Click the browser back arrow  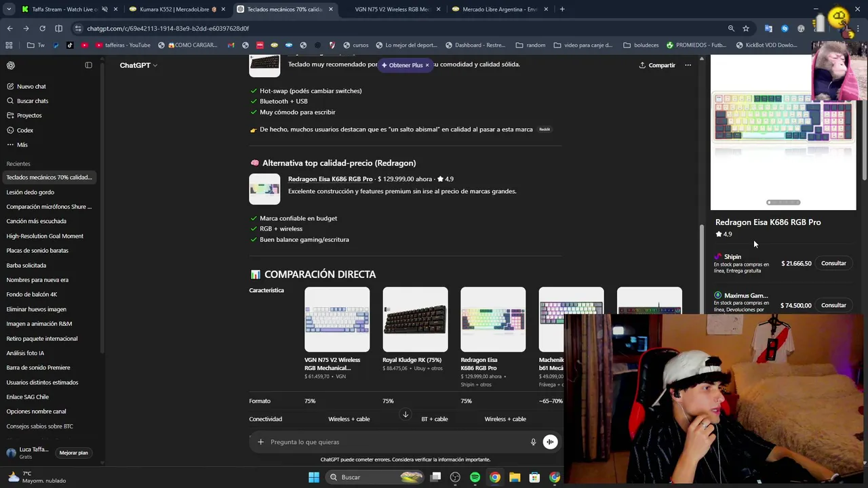coord(9,28)
